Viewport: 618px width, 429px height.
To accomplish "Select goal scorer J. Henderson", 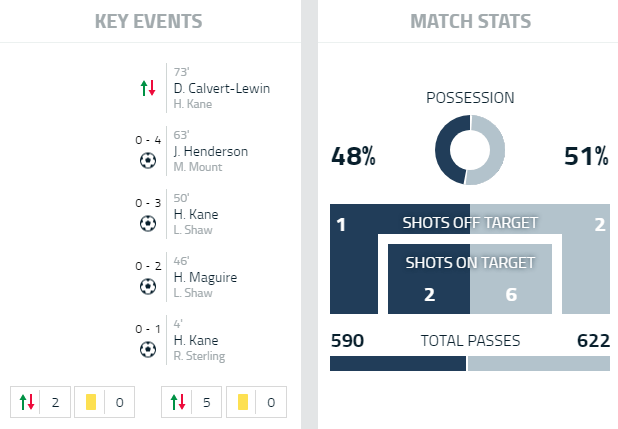I will (x=210, y=151).
